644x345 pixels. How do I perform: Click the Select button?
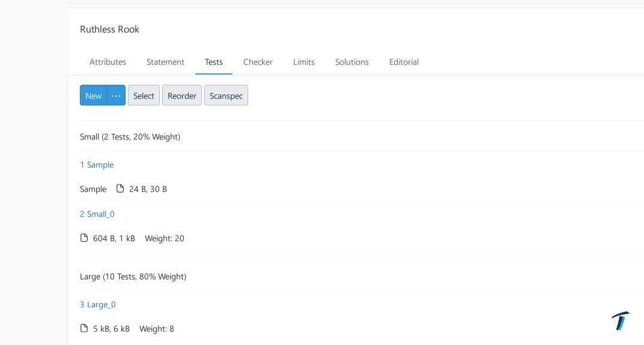pyautogui.click(x=144, y=96)
